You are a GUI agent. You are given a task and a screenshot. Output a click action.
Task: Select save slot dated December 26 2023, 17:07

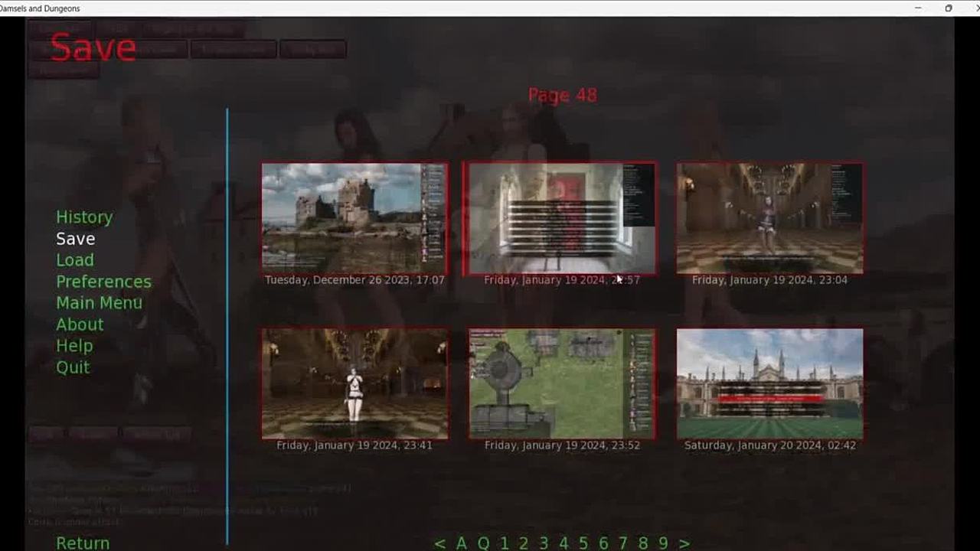(354, 224)
